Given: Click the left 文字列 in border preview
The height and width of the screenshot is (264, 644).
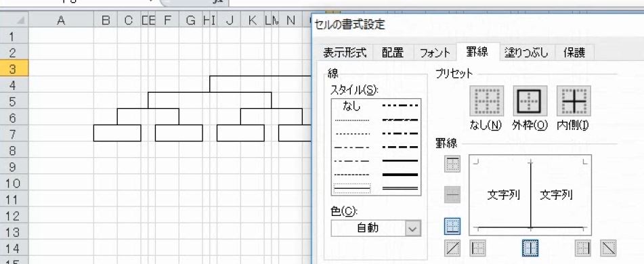Looking at the screenshot, I should click(x=503, y=194).
